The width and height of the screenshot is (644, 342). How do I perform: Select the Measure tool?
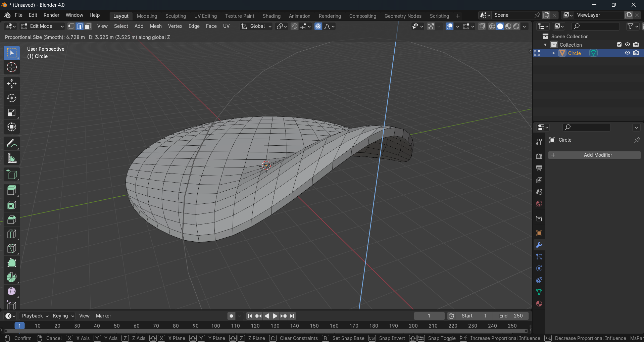click(12, 158)
